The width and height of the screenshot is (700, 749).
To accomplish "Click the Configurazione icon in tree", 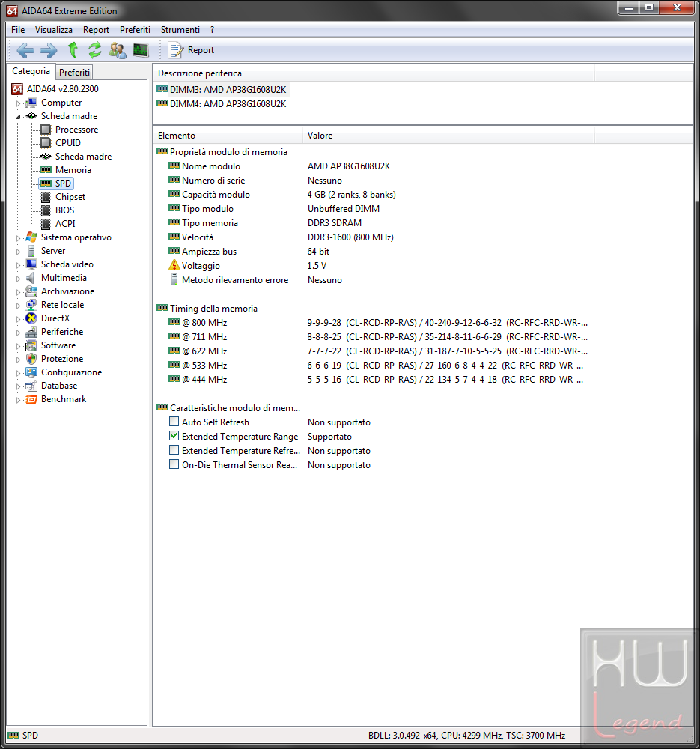I will point(31,372).
